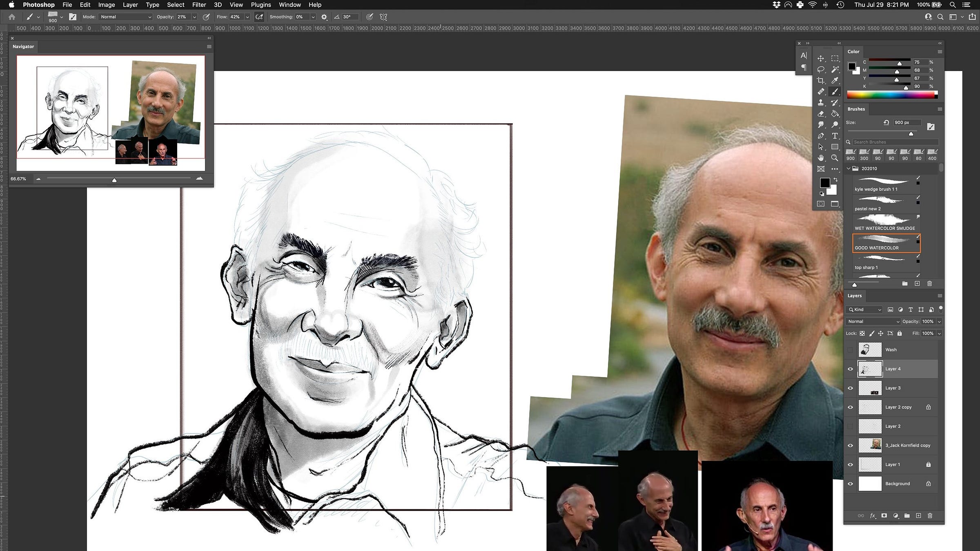Open the brush Mode dropdown
The width and height of the screenshot is (980, 551).
(x=125, y=17)
